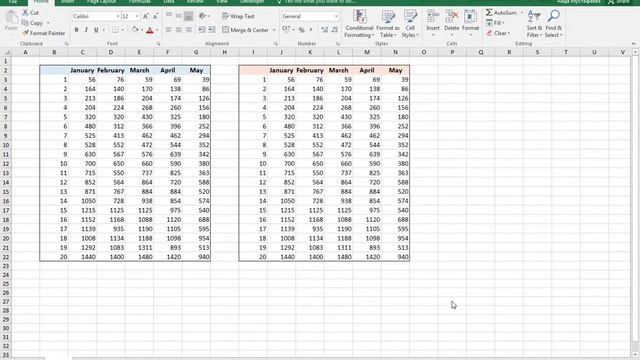Image resolution: width=640 pixels, height=360 pixels.
Task: Open the font size dropdown
Action: 137,16
